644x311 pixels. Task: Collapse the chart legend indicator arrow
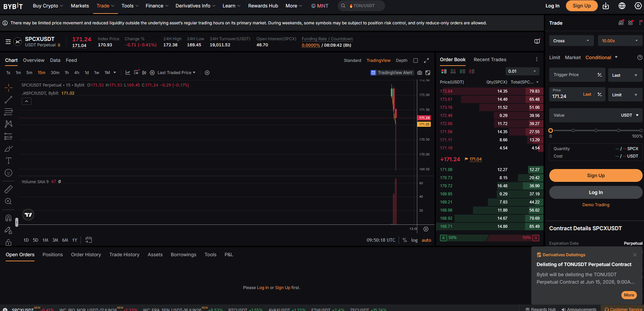coord(26,101)
